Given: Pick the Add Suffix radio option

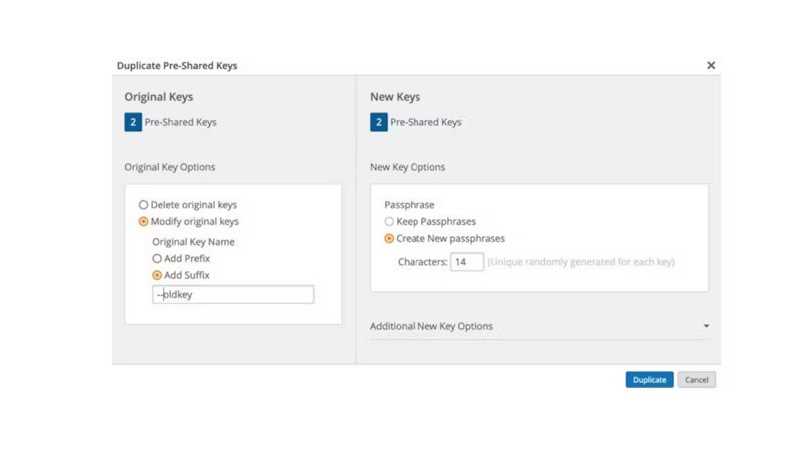Looking at the screenshot, I should coord(157,275).
